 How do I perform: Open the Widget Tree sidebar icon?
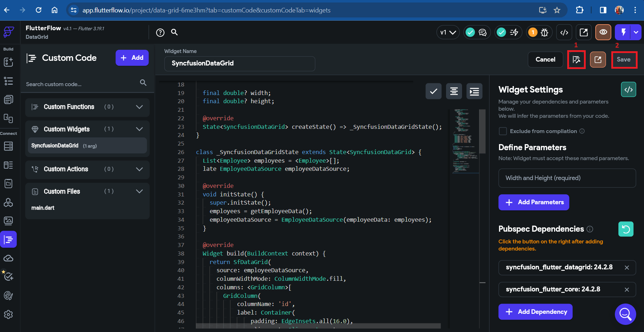point(9,81)
